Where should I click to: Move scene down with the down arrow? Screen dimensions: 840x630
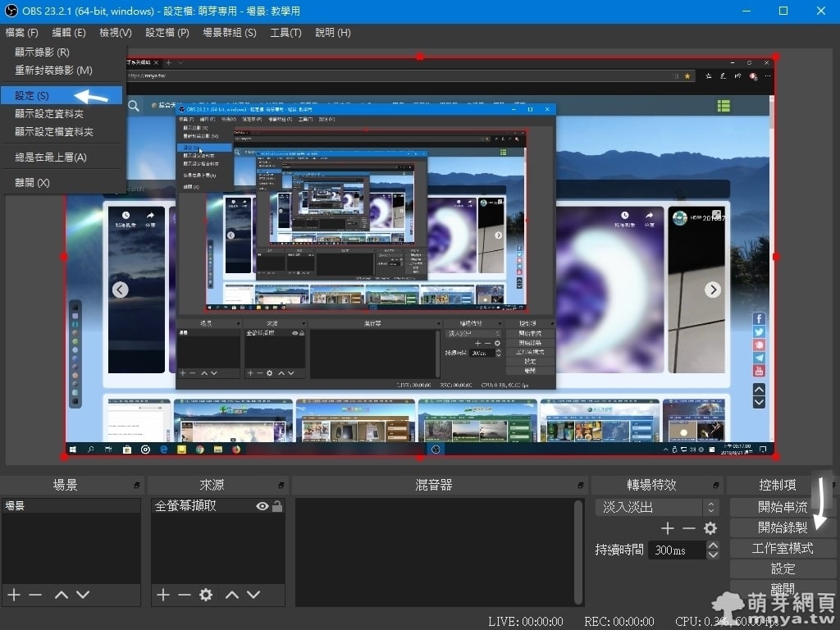tap(83, 595)
